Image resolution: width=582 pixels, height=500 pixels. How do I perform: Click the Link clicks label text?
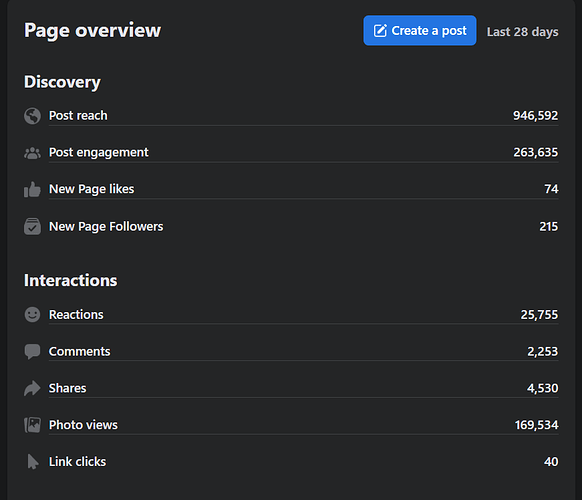[77, 461]
